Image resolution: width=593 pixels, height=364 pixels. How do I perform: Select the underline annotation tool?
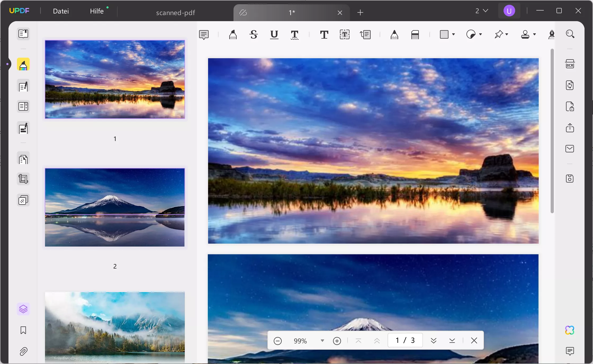[x=274, y=35]
